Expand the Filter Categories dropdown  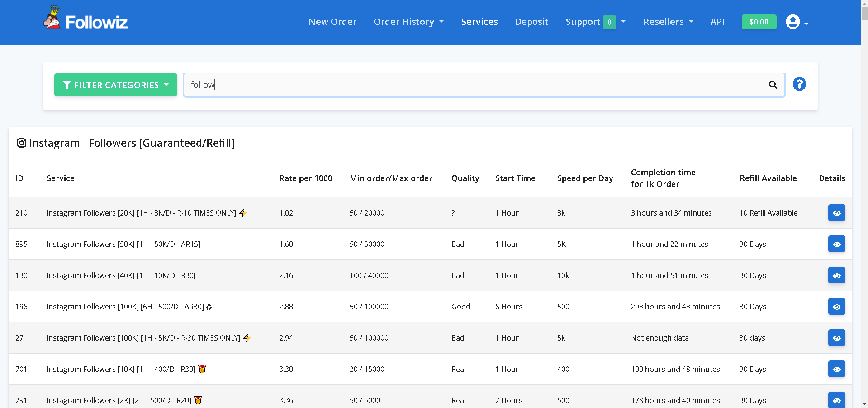(x=116, y=85)
